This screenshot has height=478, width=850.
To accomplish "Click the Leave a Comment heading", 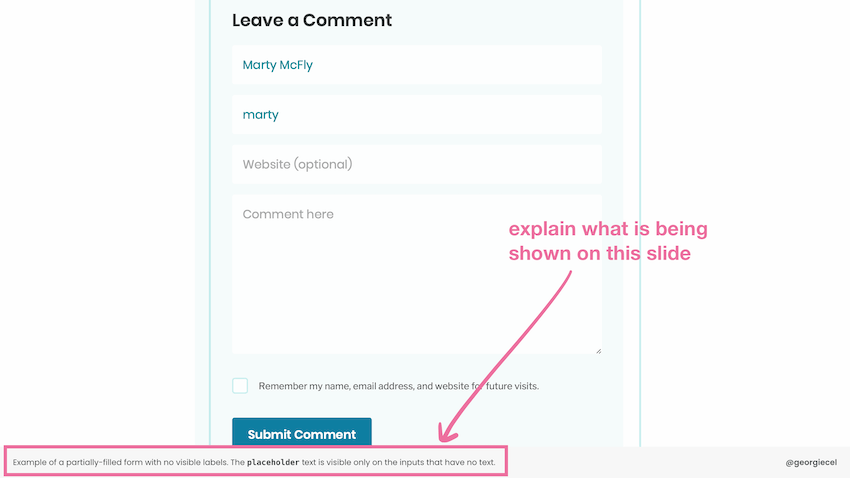I will click(x=312, y=20).
